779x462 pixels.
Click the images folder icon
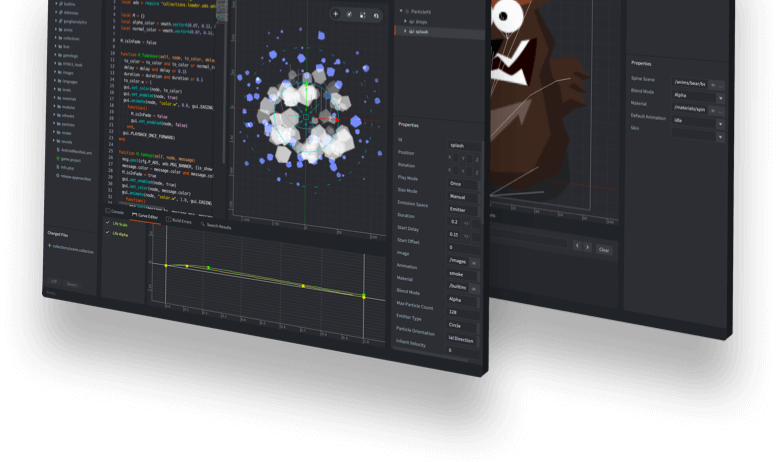pos(60,72)
